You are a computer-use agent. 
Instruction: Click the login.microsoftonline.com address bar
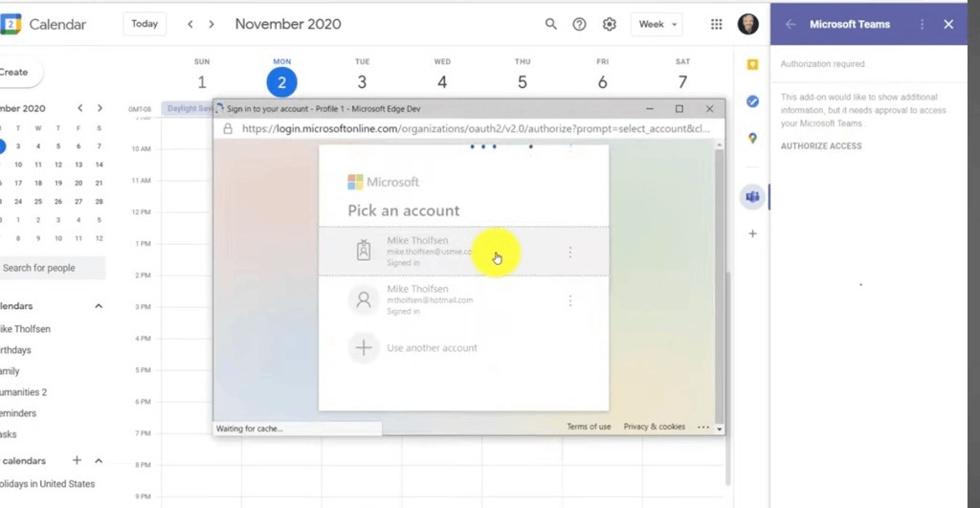476,129
